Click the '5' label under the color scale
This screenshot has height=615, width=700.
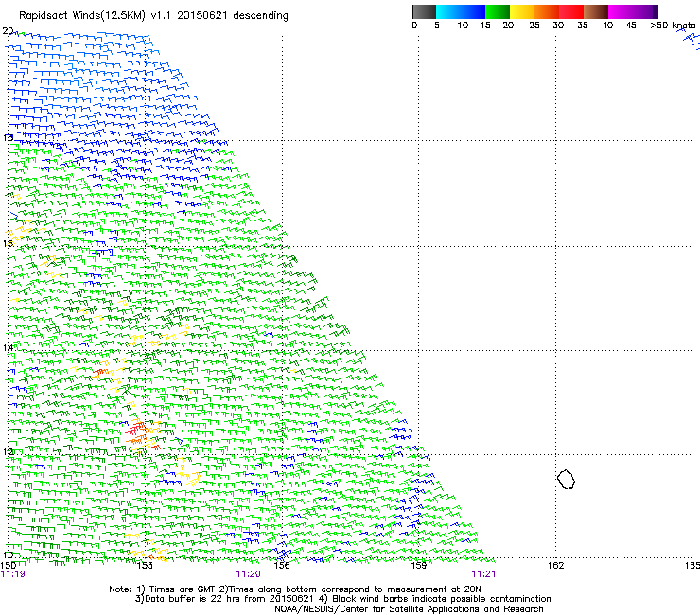click(437, 26)
